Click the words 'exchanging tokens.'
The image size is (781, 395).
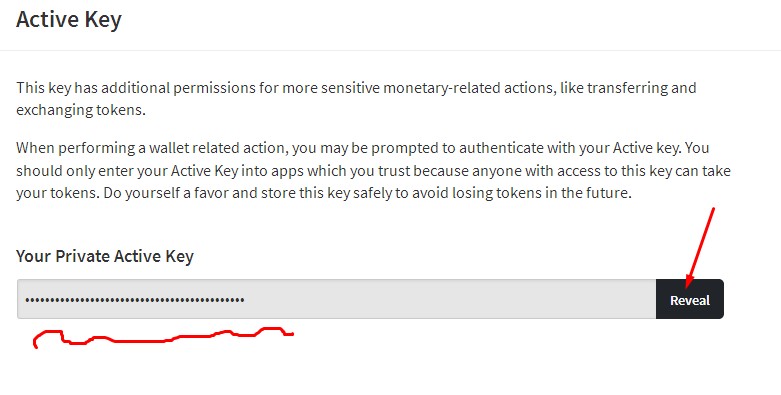pyautogui.click(x=81, y=110)
